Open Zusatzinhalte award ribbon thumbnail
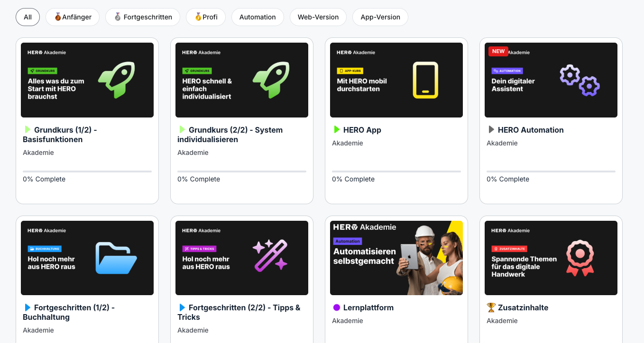644x343 pixels. [x=551, y=258]
